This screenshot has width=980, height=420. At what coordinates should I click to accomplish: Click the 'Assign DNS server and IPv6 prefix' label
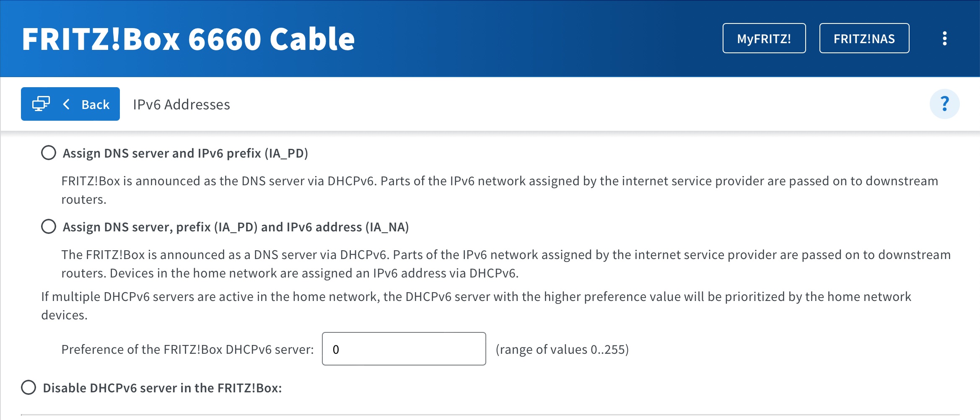click(185, 153)
